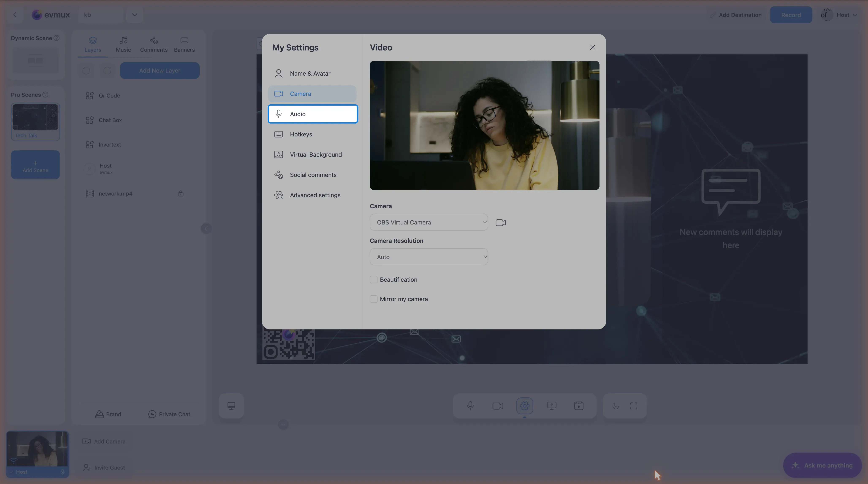Click the camera icon beside camera dropdown
The height and width of the screenshot is (484, 868).
click(501, 222)
